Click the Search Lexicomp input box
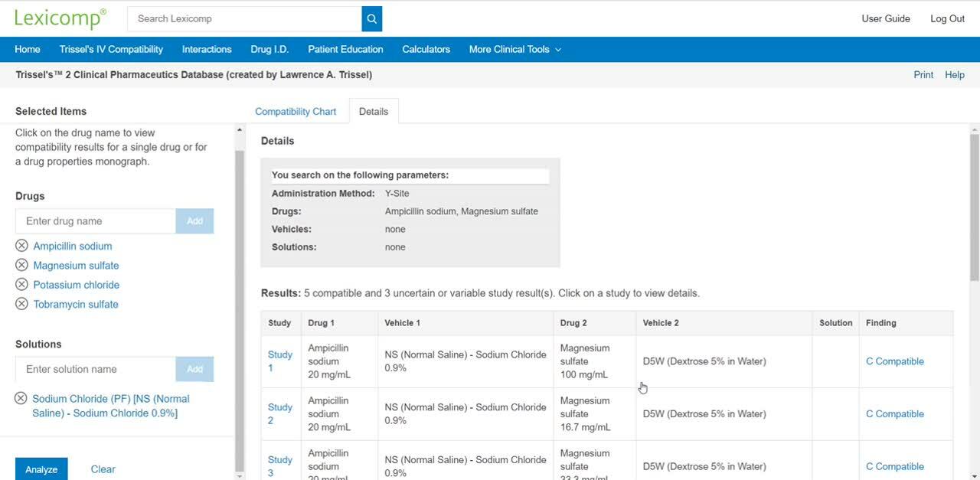This screenshot has width=980, height=480. pos(244,18)
